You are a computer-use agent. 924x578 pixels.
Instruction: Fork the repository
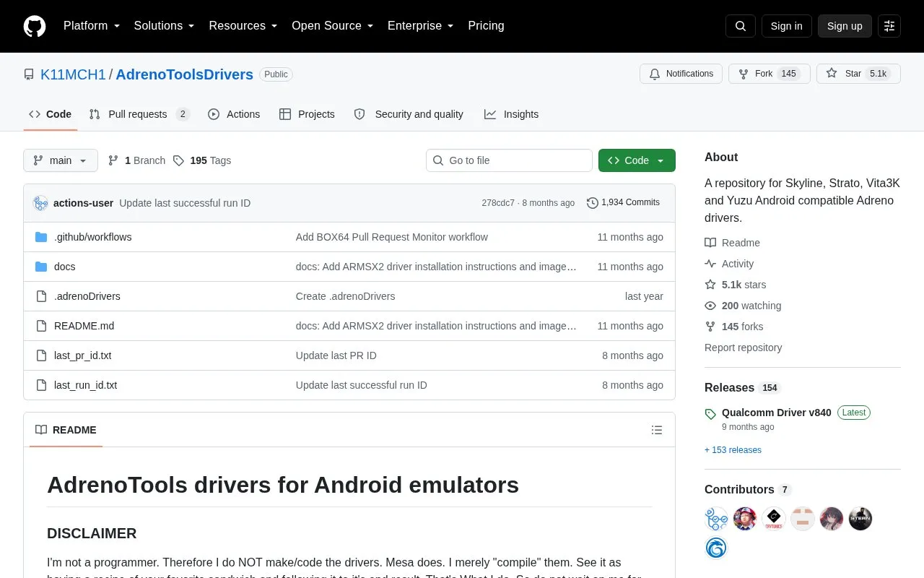[x=769, y=74]
